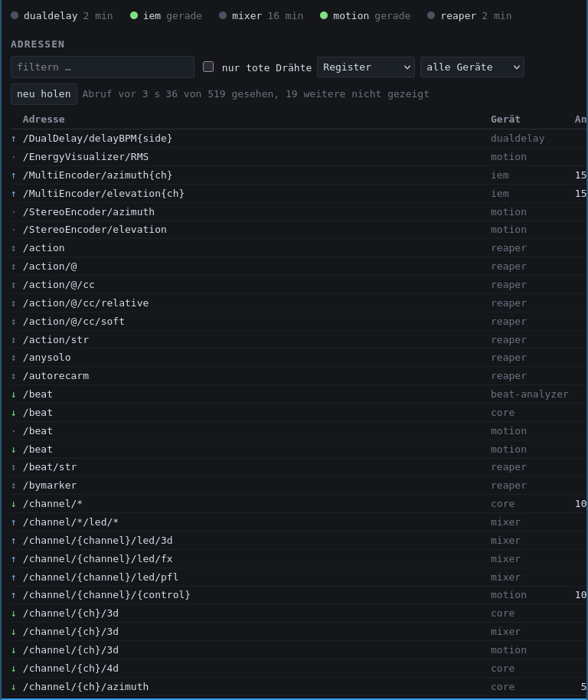
Task: Click the mixer device status chip
Action: 261,15
